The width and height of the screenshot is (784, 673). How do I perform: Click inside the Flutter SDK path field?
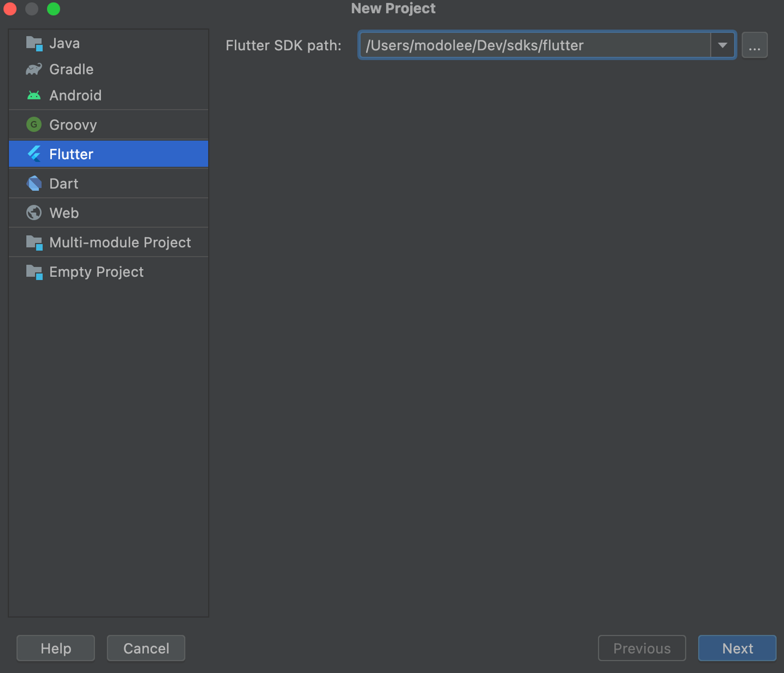click(x=533, y=45)
